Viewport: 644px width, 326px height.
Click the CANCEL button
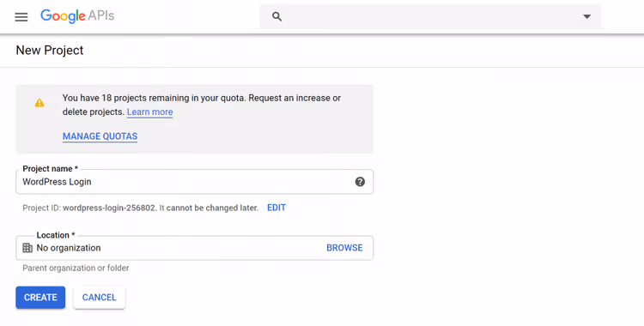click(100, 297)
